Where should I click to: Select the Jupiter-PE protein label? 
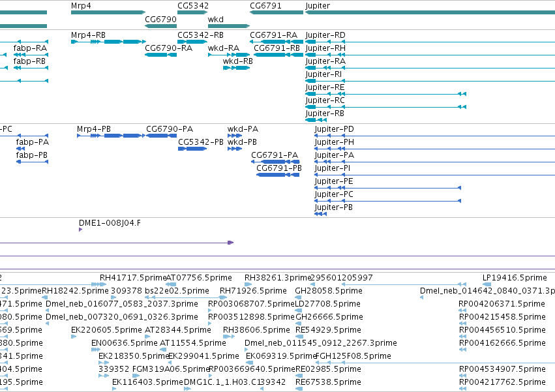[334, 182]
